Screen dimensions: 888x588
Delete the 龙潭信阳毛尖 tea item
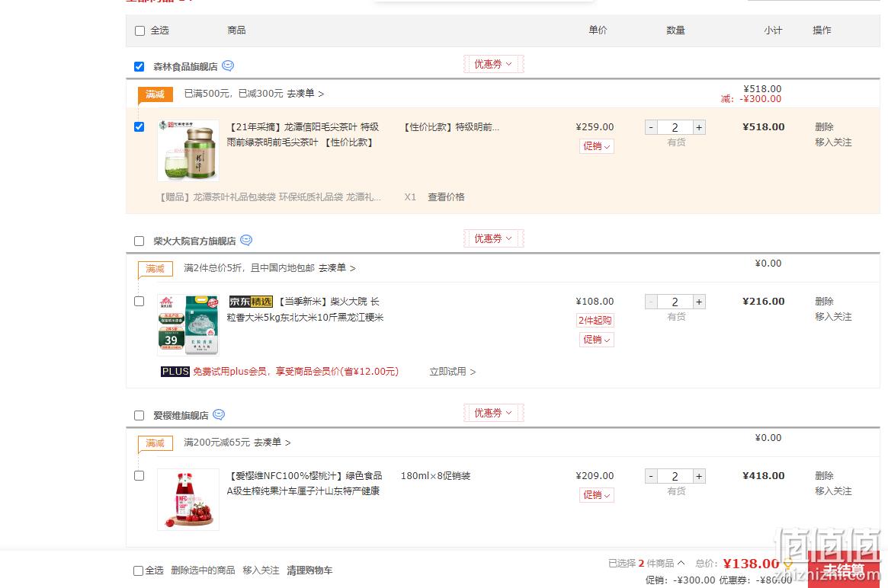824,126
